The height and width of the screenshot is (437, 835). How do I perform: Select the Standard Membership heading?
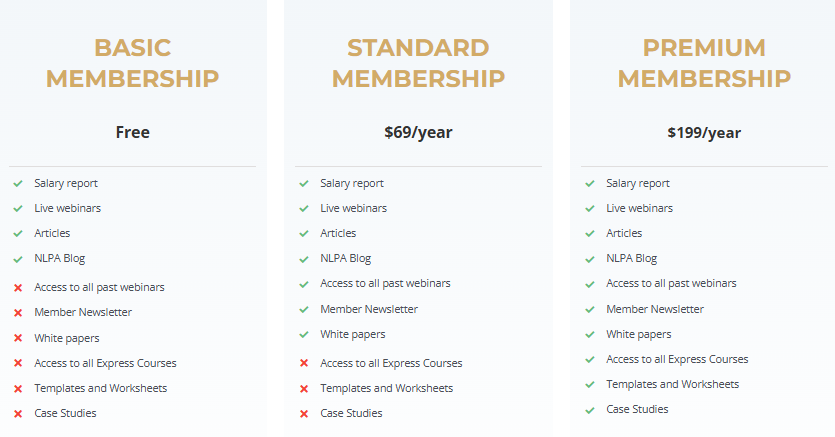(x=418, y=63)
